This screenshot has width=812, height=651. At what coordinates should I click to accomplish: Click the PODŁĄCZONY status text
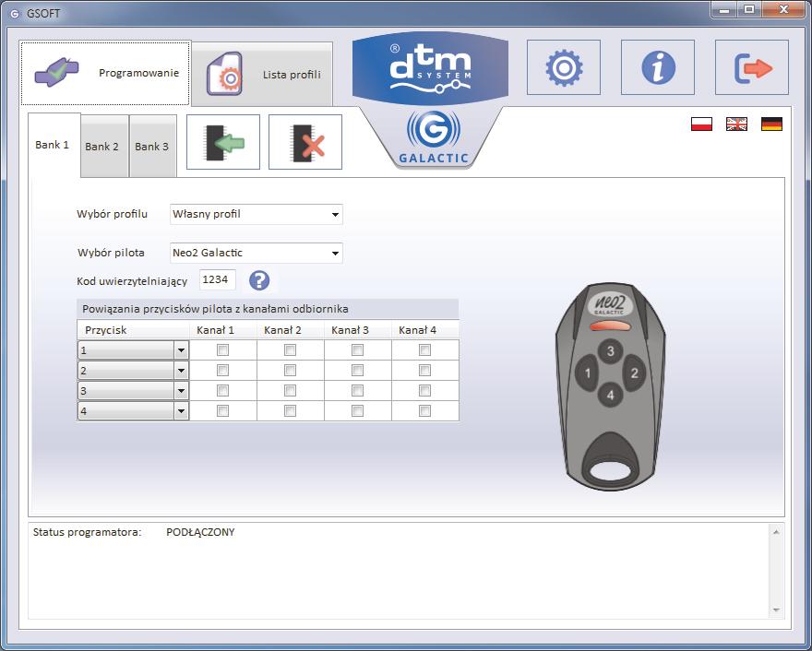200,532
